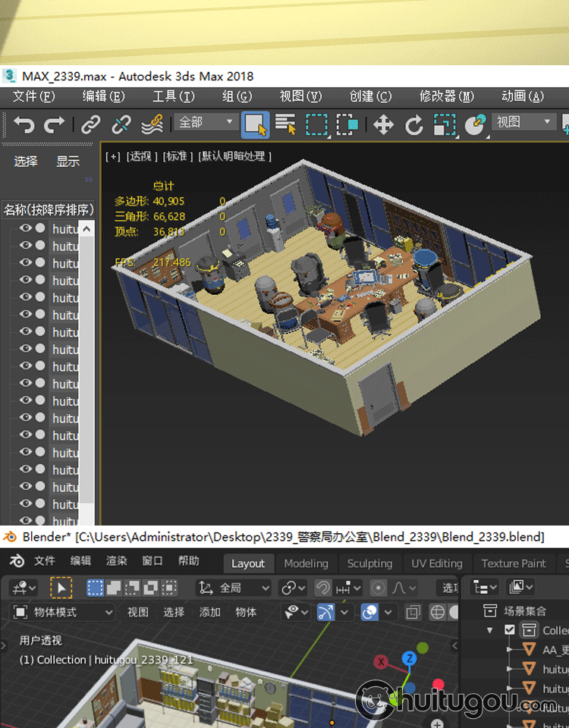Click the Undo arrow in 3ds Max toolbar

[x=24, y=124]
